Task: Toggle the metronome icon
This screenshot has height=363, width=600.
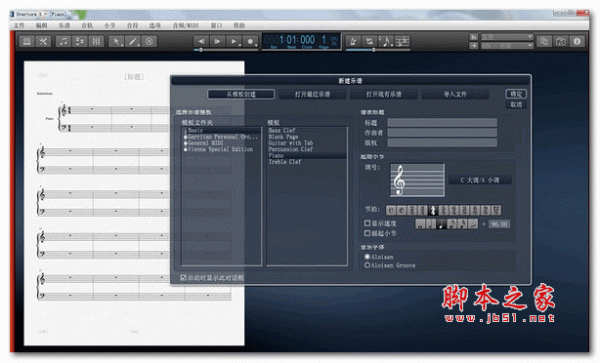Action: pos(354,41)
